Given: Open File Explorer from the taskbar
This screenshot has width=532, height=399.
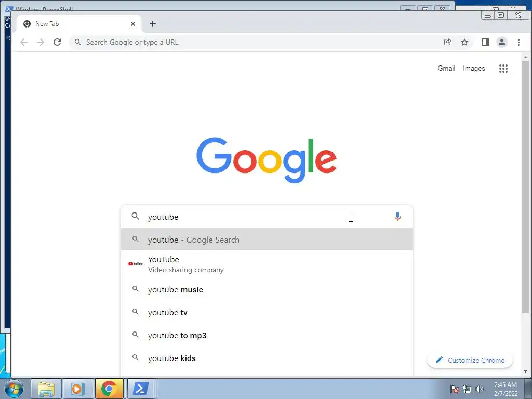Looking at the screenshot, I should (46, 389).
